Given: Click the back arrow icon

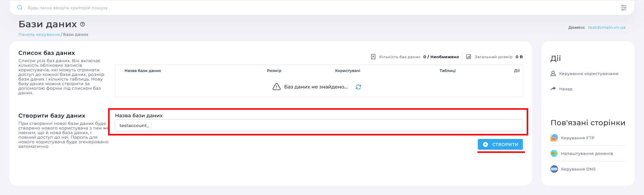Looking at the screenshot, I should click(553, 89).
